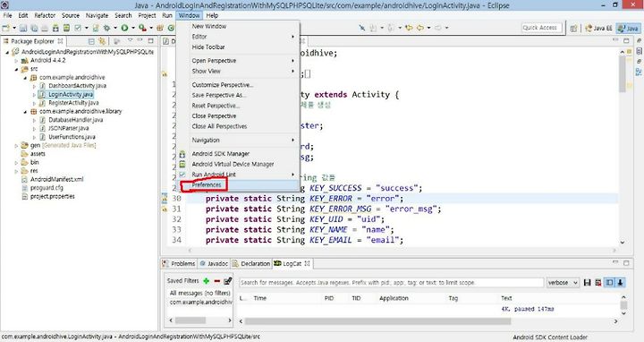The width and height of the screenshot is (644, 342).
Task: Open the Refactor menu
Action: [x=45, y=15]
